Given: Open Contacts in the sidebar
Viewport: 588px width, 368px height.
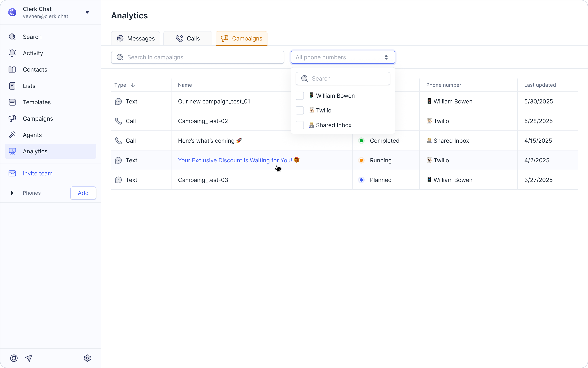Looking at the screenshot, I should tap(51, 70).
